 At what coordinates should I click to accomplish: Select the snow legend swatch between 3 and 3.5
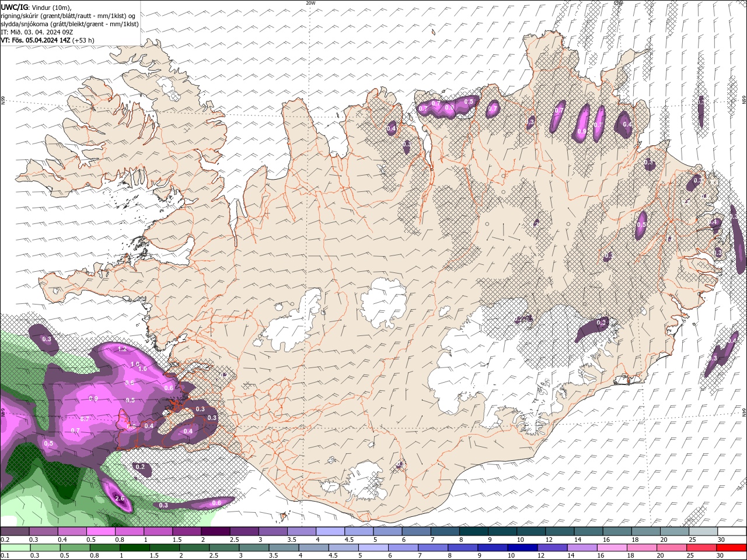(x=273, y=531)
